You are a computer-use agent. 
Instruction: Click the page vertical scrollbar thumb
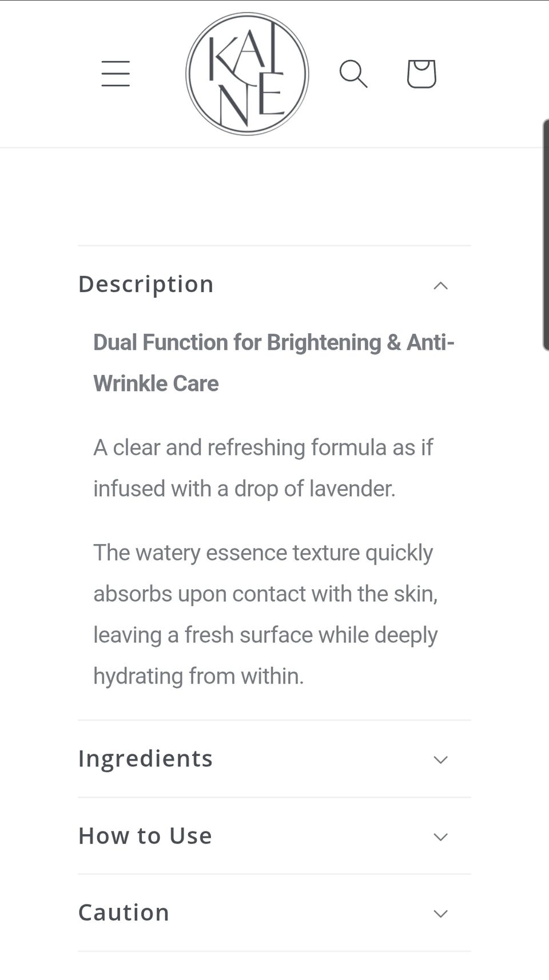[546, 234]
